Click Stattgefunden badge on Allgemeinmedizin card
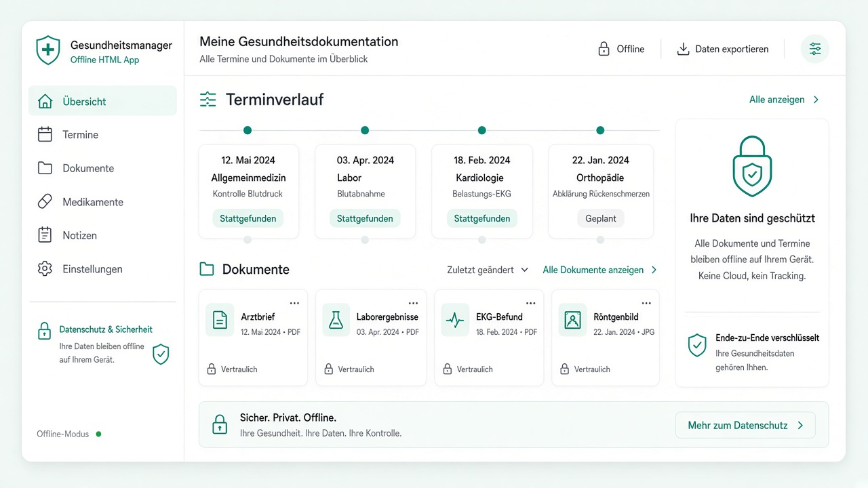Screen dimensions: 868x488 coord(248,218)
